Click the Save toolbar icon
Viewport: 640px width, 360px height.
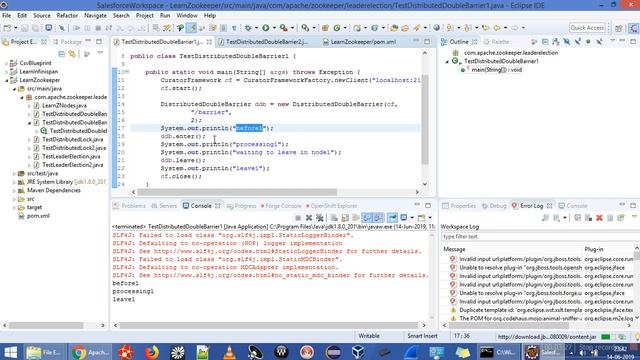pyautogui.click(x=24, y=28)
